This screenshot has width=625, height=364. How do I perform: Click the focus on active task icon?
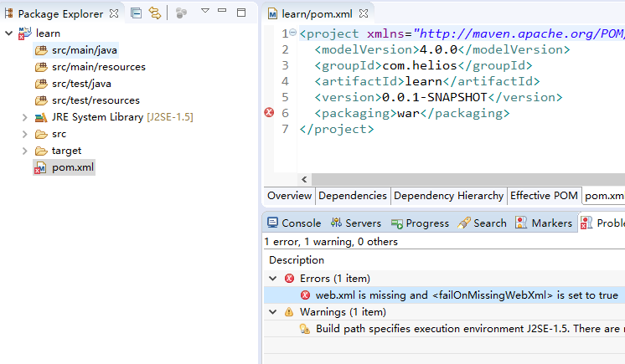[x=181, y=13]
